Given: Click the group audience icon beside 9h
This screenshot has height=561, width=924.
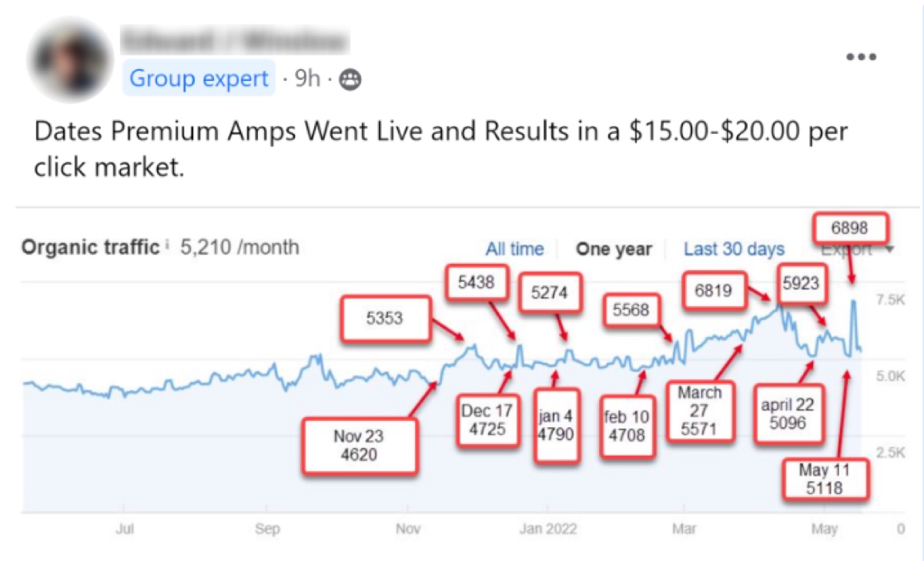Looking at the screenshot, I should [x=350, y=79].
